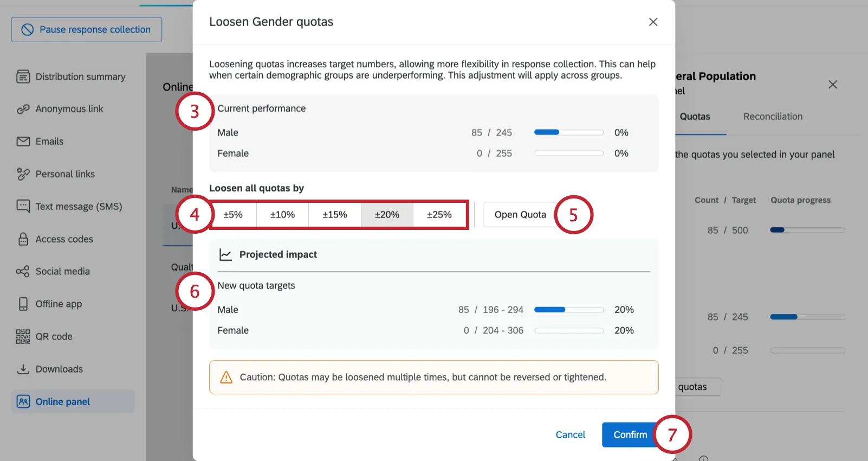Choose ±10% for loosening quotas

click(282, 214)
